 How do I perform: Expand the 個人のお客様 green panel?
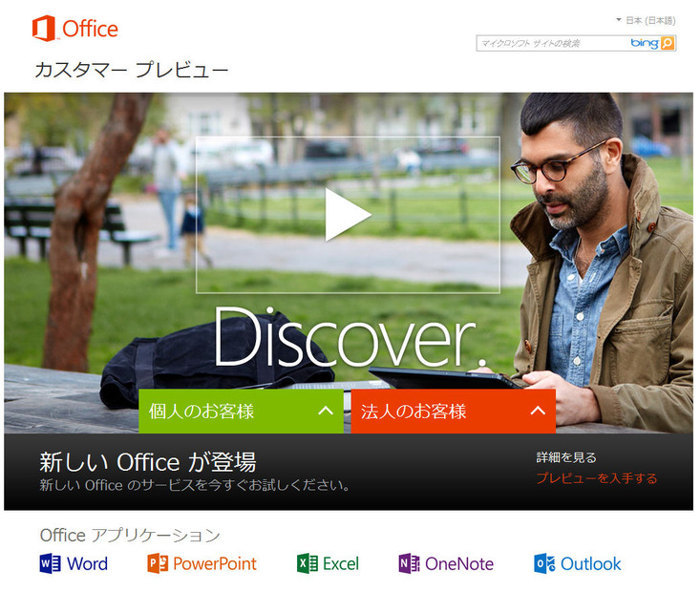pyautogui.click(x=241, y=411)
